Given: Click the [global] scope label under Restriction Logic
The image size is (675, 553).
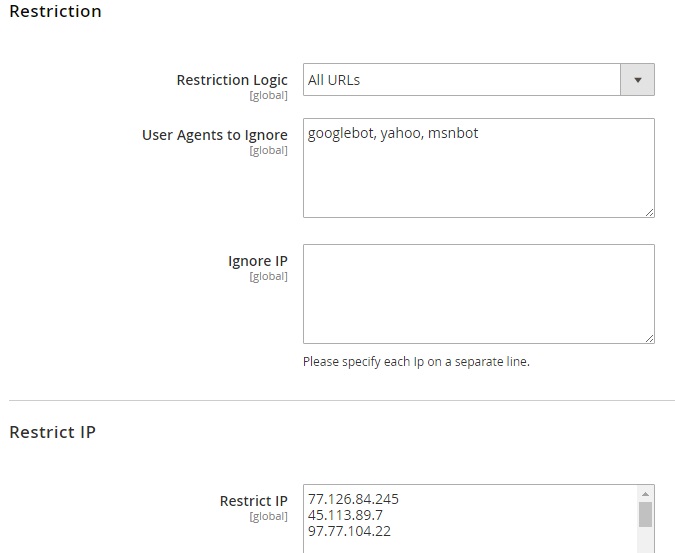Looking at the screenshot, I should 268,96.
